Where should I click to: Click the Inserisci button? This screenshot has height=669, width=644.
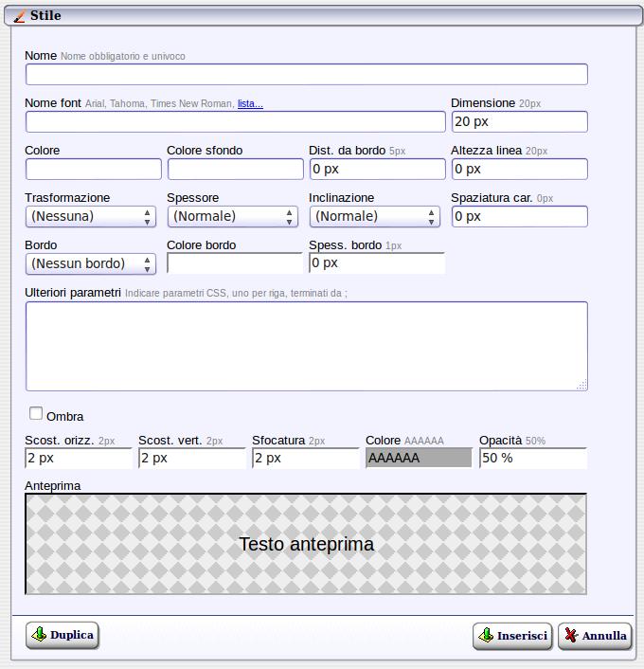[512, 636]
